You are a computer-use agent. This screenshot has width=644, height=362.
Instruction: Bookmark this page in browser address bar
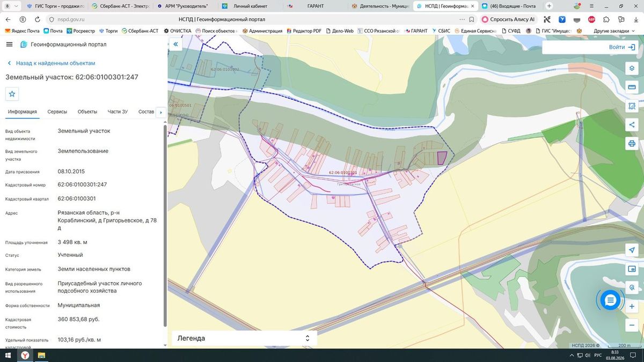471,19
